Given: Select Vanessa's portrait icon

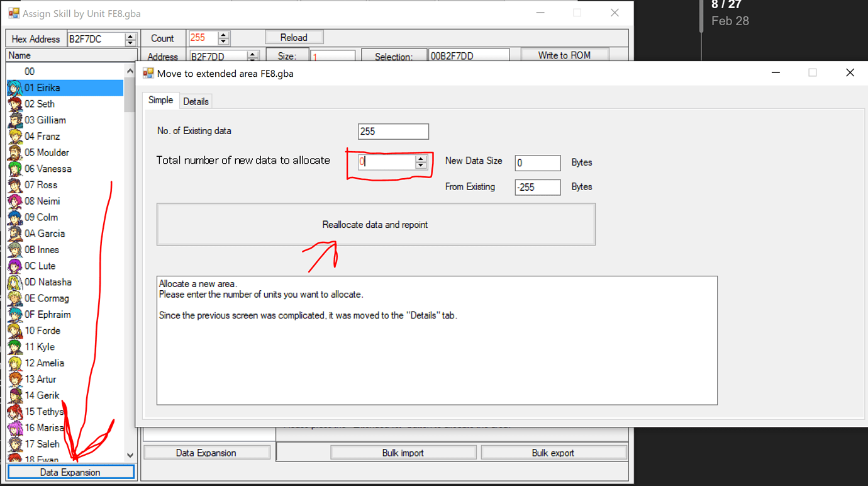Looking at the screenshot, I should pyautogui.click(x=19, y=169).
